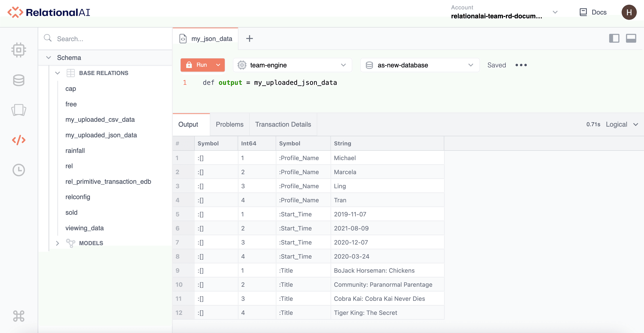Select the code Editor icon in sidebar
This screenshot has width=644, height=333.
click(x=19, y=140)
